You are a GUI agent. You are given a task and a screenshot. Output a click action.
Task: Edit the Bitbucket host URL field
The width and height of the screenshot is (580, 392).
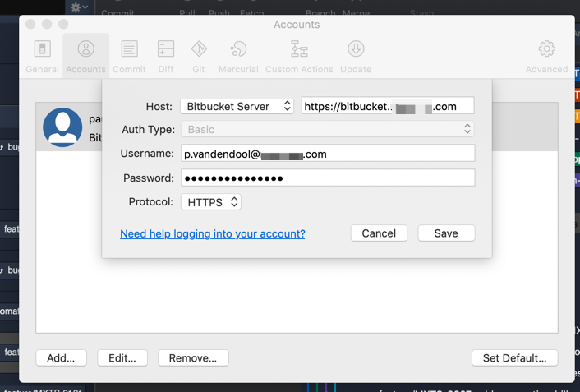pyautogui.click(x=388, y=106)
